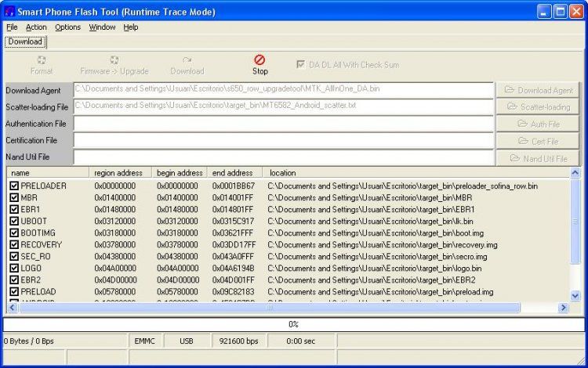Uncheck the RECOVERY partition checkbox
588x368 pixels.
[x=14, y=244]
